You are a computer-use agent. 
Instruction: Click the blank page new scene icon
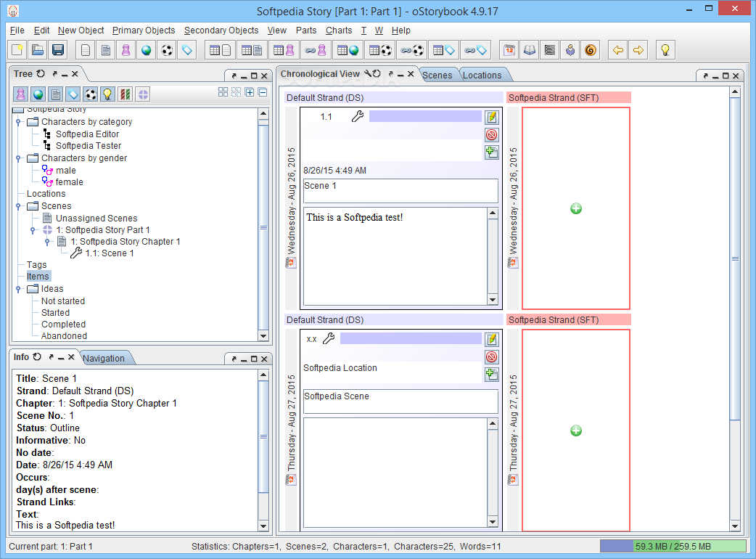pyautogui.click(x=86, y=49)
